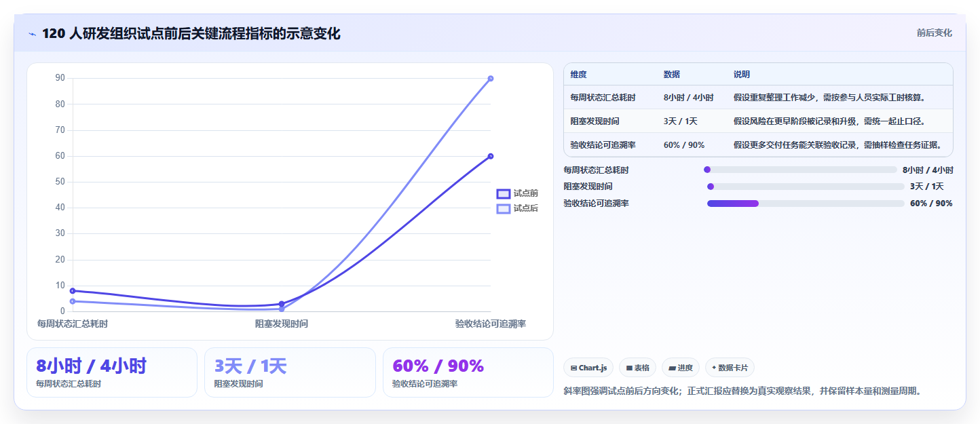This screenshot has height=424, width=980.
Task: Click the 60% / 90% data card
Action: click(468, 372)
